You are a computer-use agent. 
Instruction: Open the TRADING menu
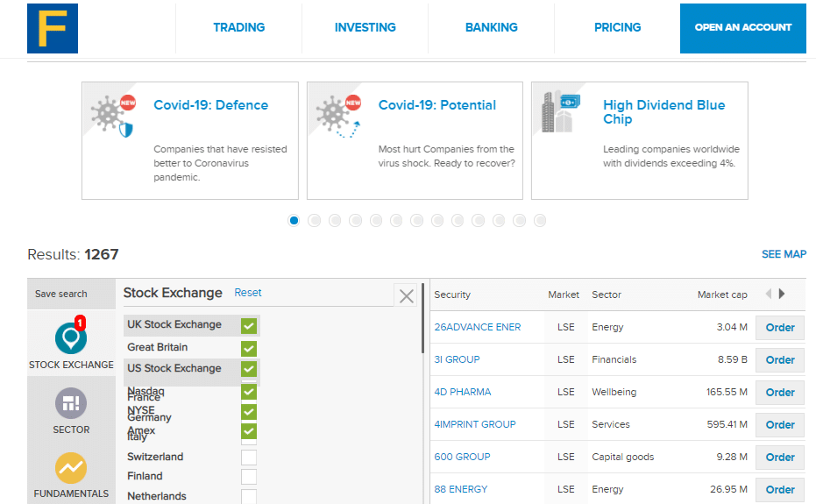(x=239, y=27)
